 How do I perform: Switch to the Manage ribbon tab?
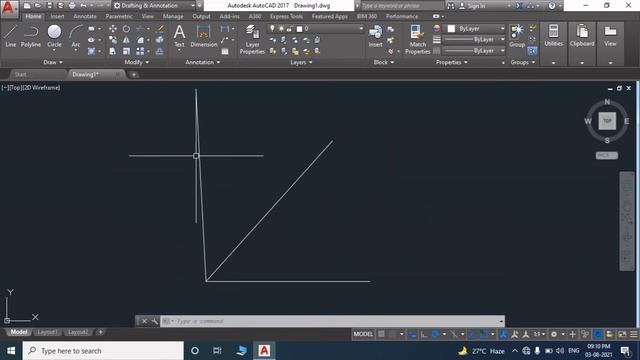[173, 16]
